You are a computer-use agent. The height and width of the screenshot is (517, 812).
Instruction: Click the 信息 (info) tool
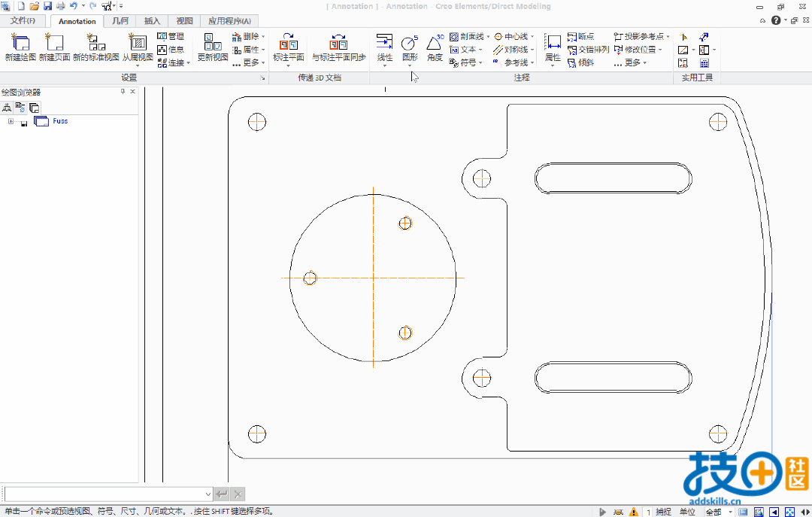point(171,49)
